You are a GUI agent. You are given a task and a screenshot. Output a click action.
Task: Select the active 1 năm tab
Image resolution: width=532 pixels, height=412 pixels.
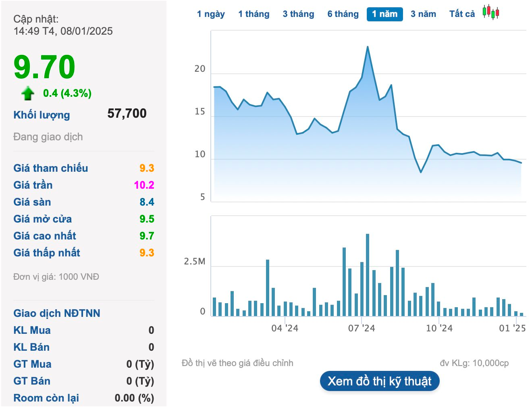click(384, 14)
